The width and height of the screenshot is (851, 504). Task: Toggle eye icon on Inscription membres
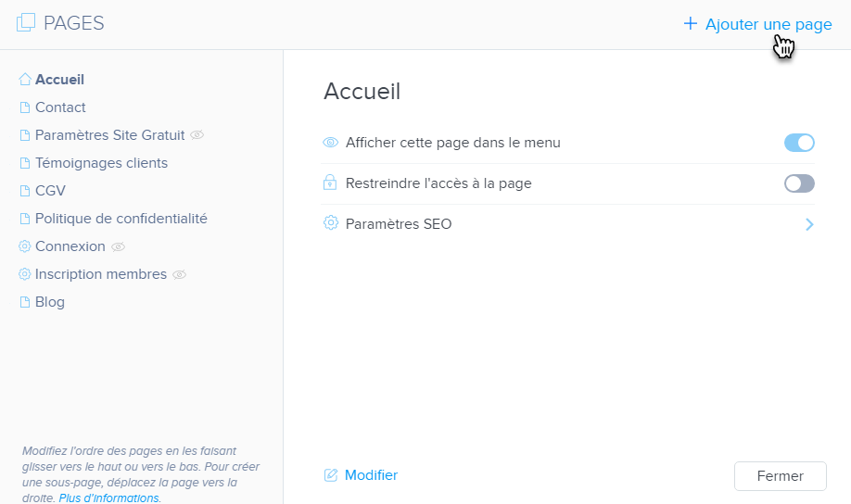(180, 274)
